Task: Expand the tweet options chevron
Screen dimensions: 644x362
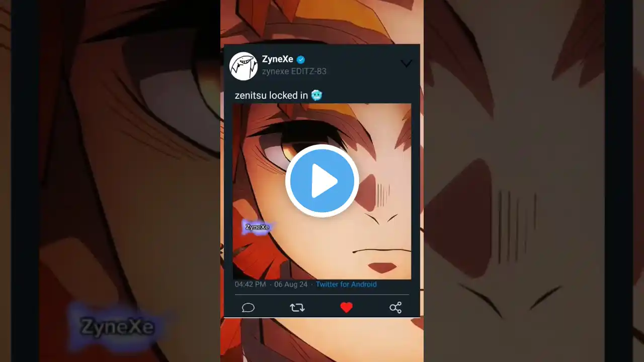Action: (x=406, y=63)
